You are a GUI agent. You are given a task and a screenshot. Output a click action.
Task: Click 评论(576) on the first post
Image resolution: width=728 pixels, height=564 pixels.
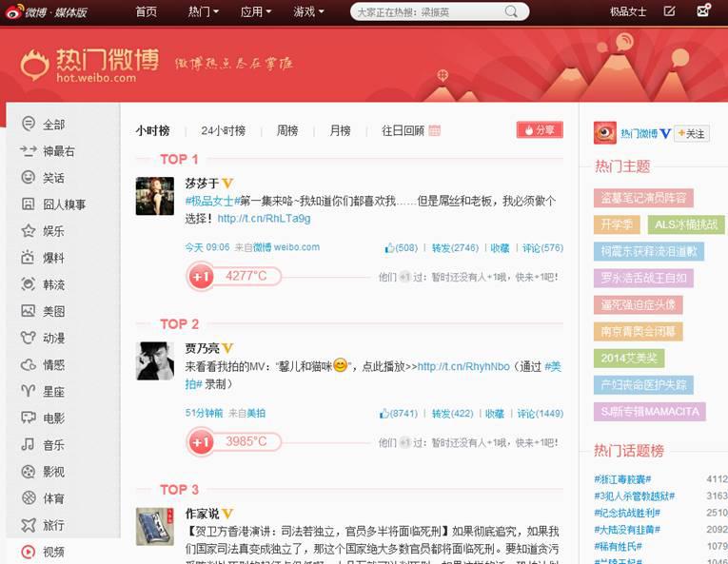click(542, 248)
